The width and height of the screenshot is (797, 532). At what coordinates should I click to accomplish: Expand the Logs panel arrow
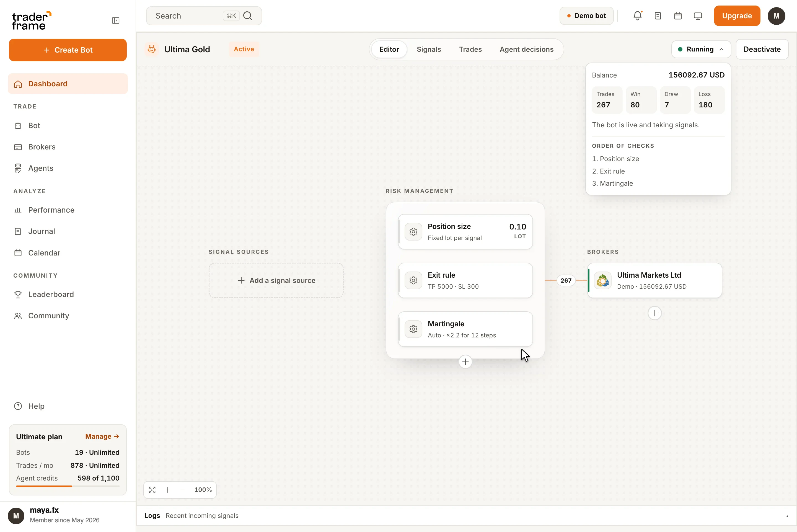tap(787, 516)
